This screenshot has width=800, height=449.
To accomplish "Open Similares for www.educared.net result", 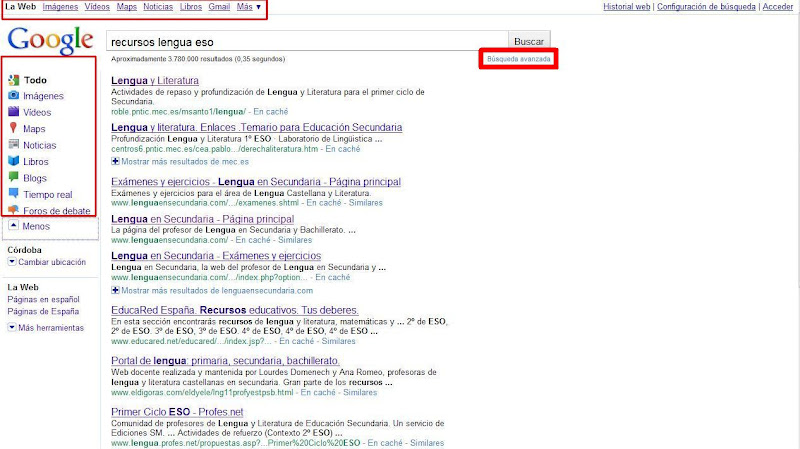I will [339, 341].
